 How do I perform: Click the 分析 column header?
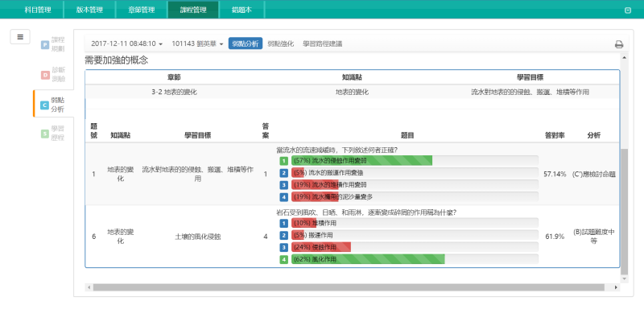point(594,135)
